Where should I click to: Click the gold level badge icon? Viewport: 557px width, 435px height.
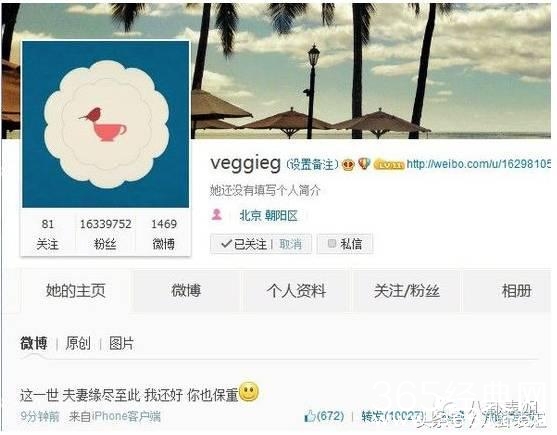389,165
